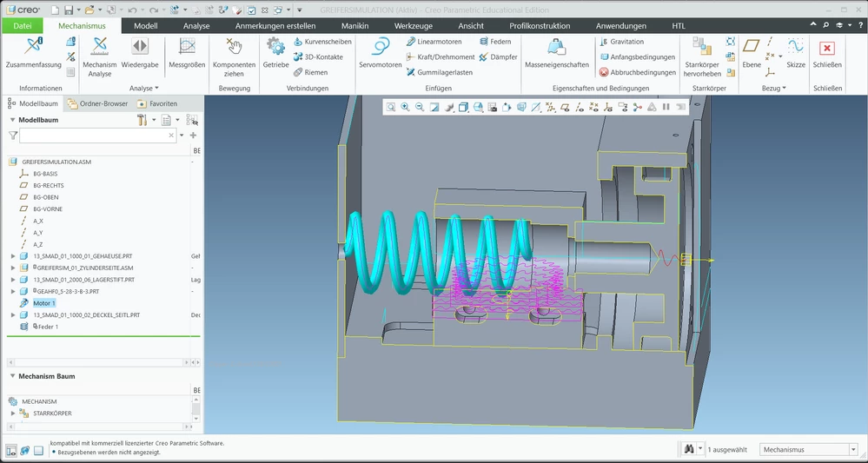Open the Manikin tab

point(354,25)
